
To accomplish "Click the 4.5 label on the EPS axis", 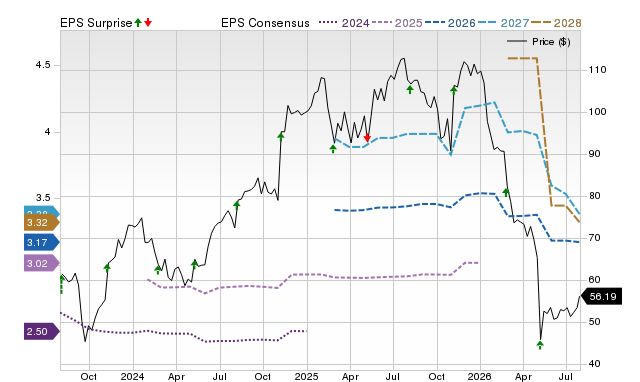I will pyautogui.click(x=43, y=65).
